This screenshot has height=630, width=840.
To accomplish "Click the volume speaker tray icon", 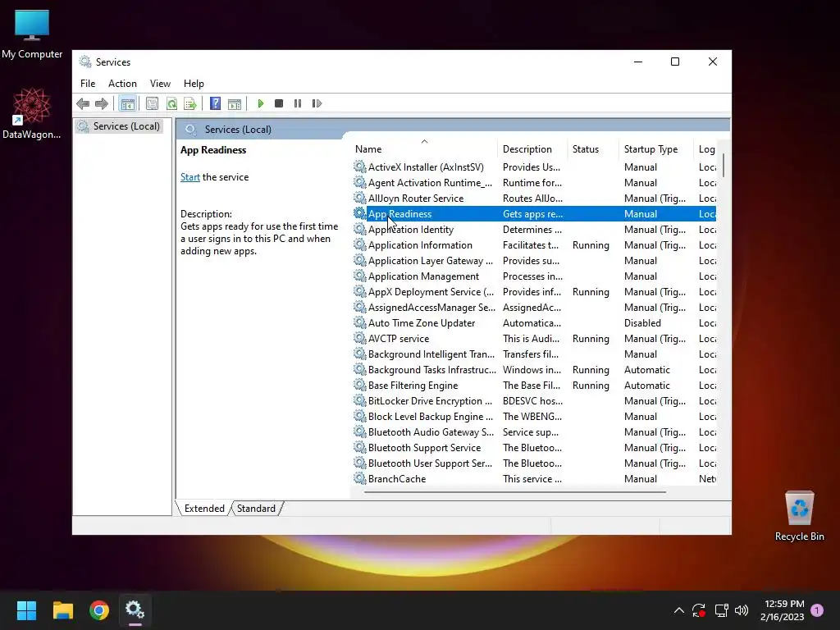I will click(742, 610).
